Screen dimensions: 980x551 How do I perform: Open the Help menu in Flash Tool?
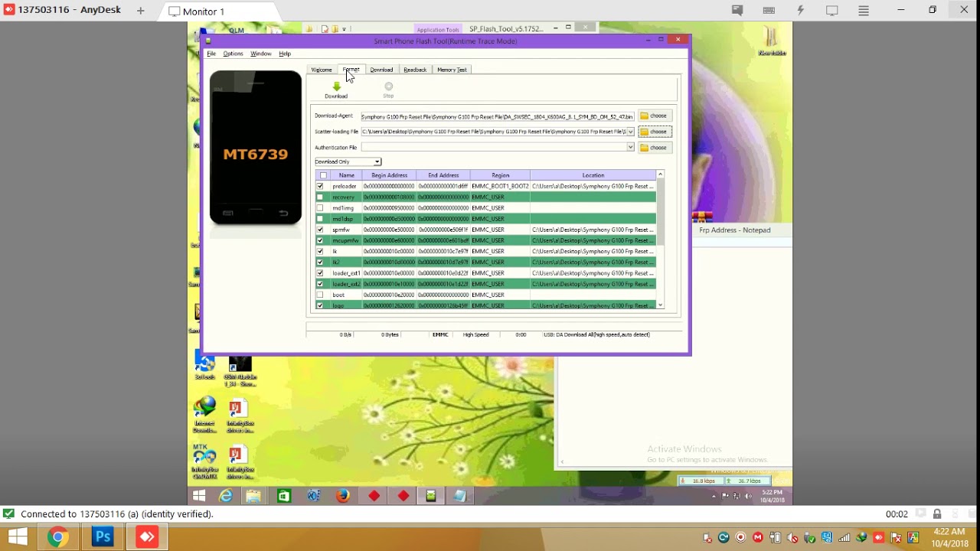[x=285, y=54]
